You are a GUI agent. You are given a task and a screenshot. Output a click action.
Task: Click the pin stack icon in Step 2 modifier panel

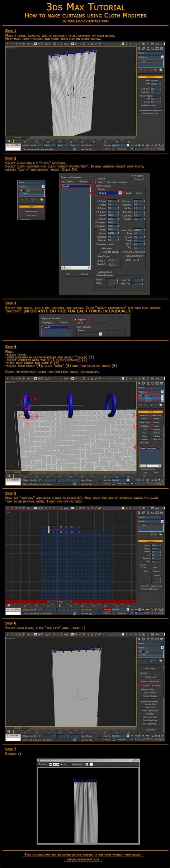pos(22,200)
